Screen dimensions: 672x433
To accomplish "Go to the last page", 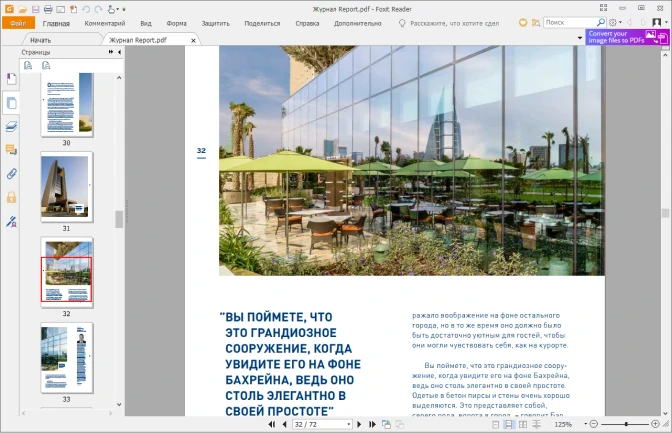I will click(x=372, y=424).
